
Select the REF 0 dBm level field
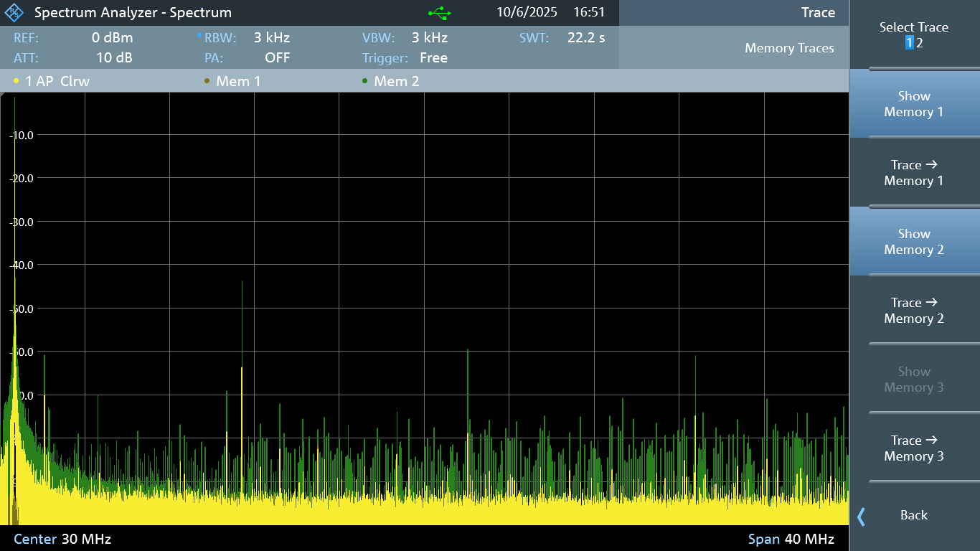pos(73,38)
